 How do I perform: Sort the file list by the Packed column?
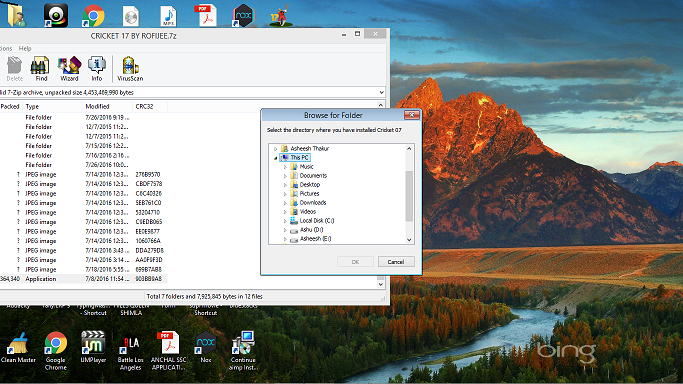click(x=10, y=106)
